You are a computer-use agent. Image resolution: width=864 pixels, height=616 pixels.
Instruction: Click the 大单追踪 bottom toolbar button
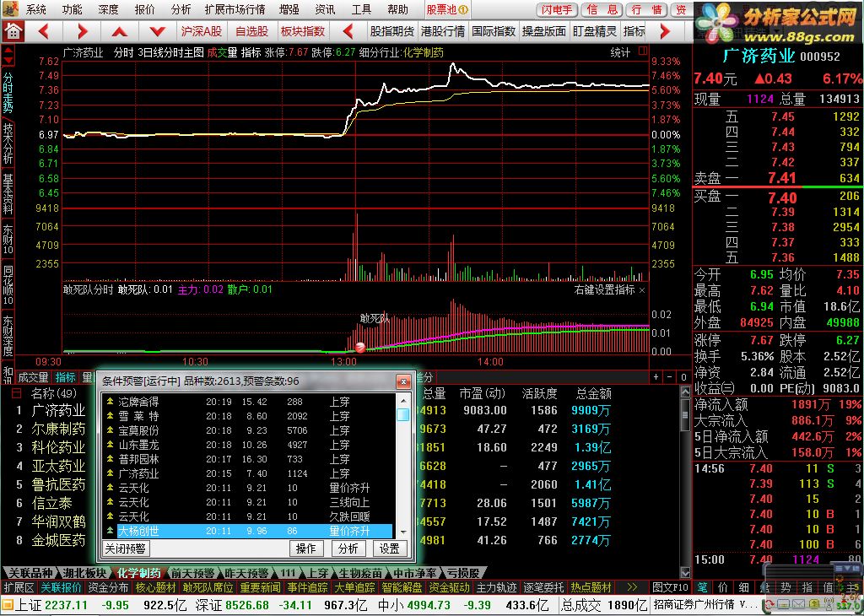(x=354, y=587)
